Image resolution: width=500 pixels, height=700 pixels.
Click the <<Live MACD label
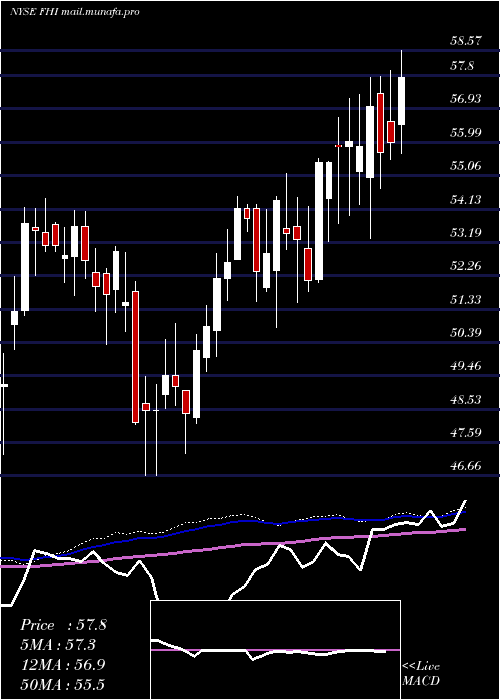click(421, 674)
